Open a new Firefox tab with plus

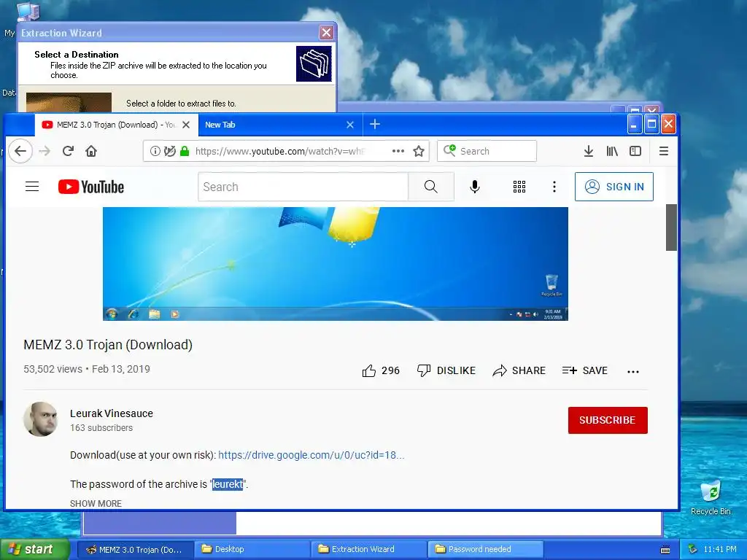(375, 124)
